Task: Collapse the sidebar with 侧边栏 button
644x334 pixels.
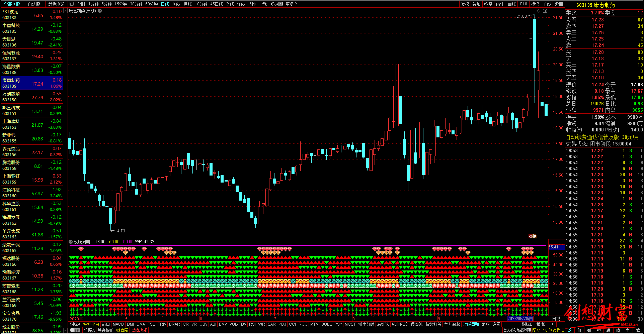Action: click(556, 330)
